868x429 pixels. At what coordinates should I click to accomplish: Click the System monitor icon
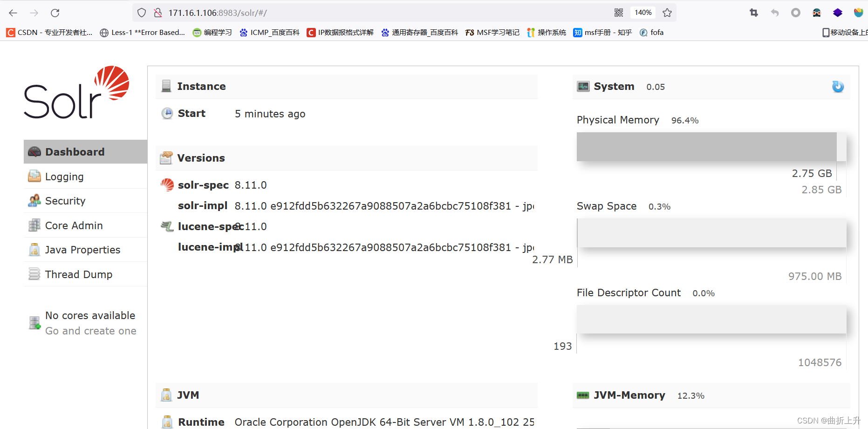coord(583,86)
